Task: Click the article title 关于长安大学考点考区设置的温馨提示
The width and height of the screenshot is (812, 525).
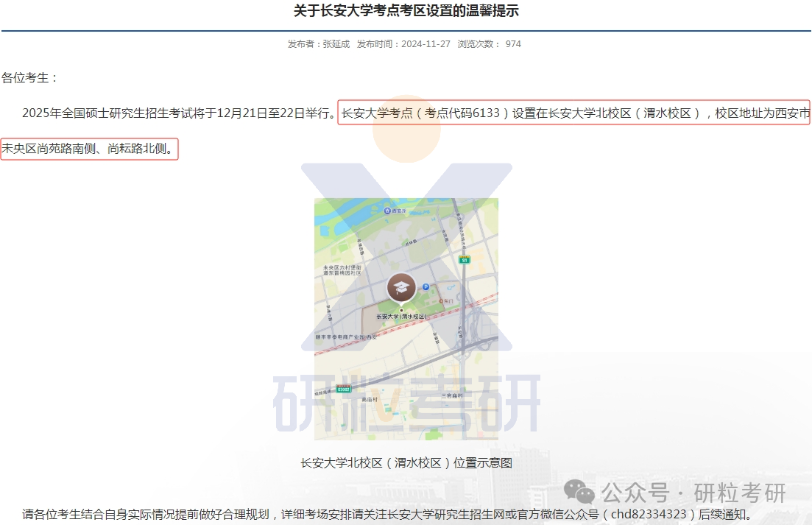Action: [x=406, y=11]
